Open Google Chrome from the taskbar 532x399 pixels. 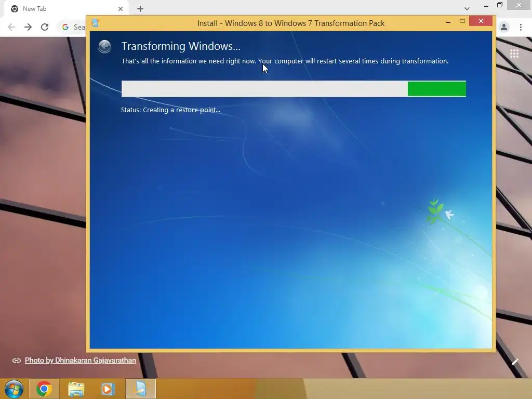[x=44, y=389]
